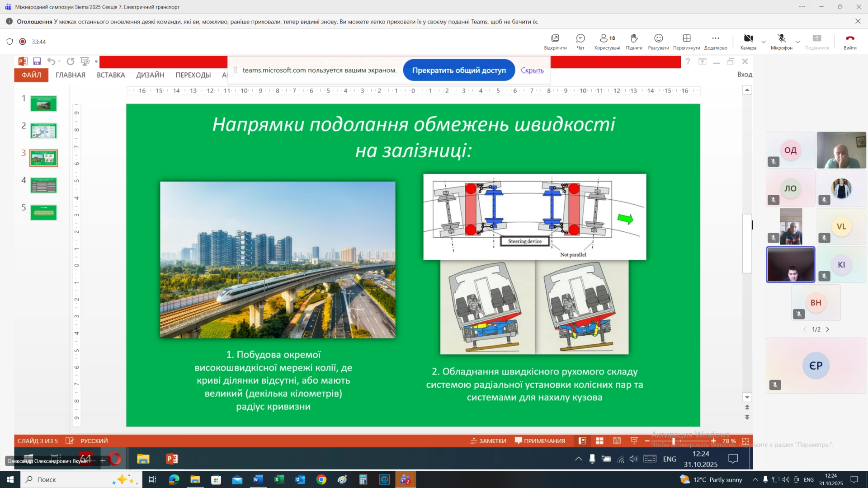Open More options (Додатково) ellipsis
Screen dimensions: 868x488
click(715, 39)
